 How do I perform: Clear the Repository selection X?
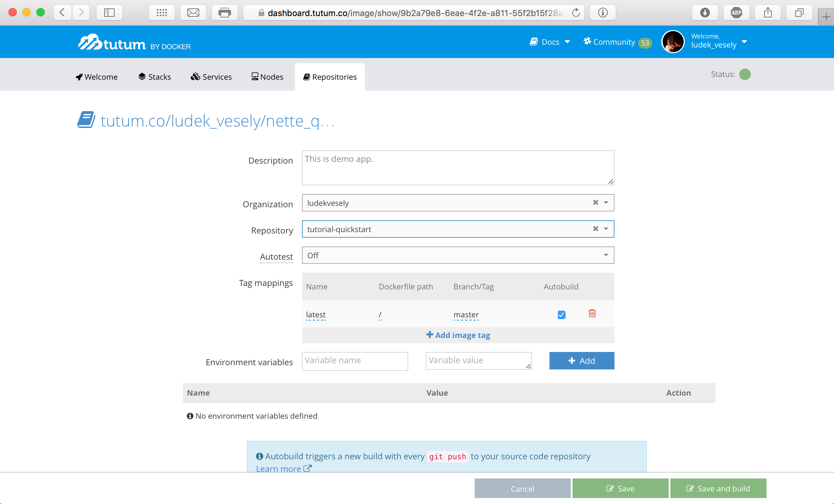pyautogui.click(x=596, y=229)
